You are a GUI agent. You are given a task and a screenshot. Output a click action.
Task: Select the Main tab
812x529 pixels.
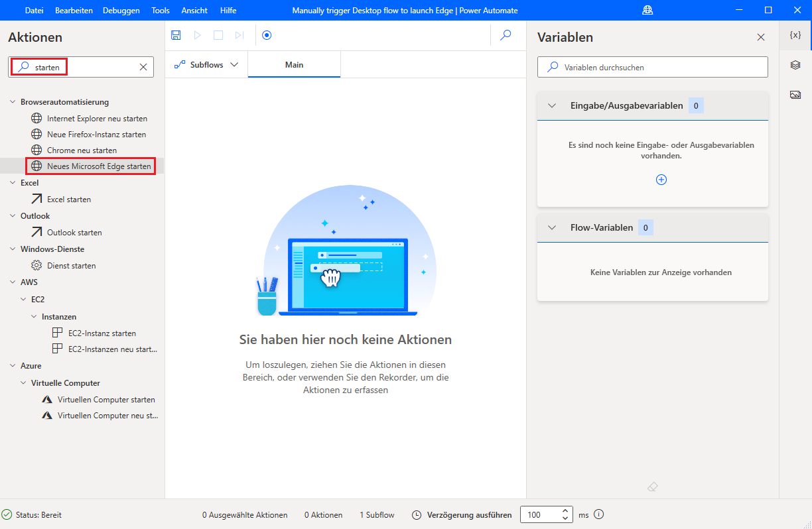click(x=294, y=65)
